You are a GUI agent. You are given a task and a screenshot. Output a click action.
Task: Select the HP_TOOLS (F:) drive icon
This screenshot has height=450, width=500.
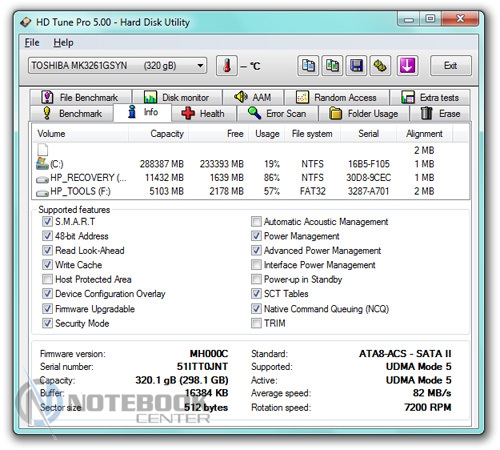tap(42, 193)
